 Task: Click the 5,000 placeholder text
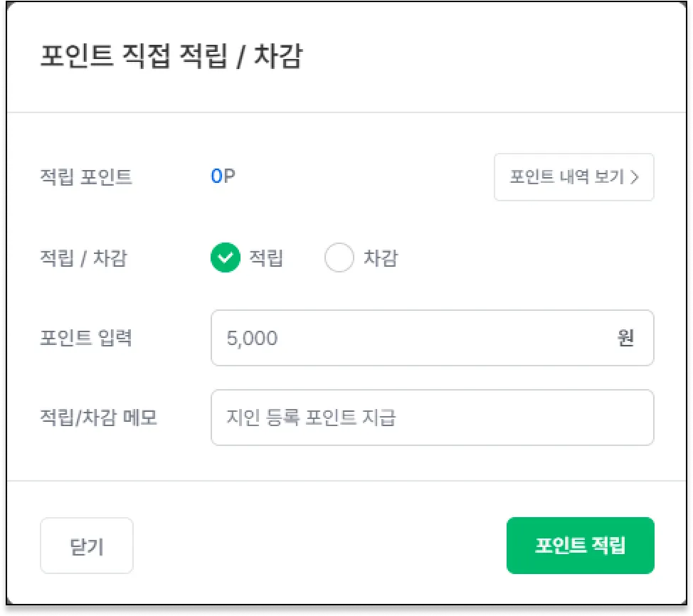click(252, 338)
